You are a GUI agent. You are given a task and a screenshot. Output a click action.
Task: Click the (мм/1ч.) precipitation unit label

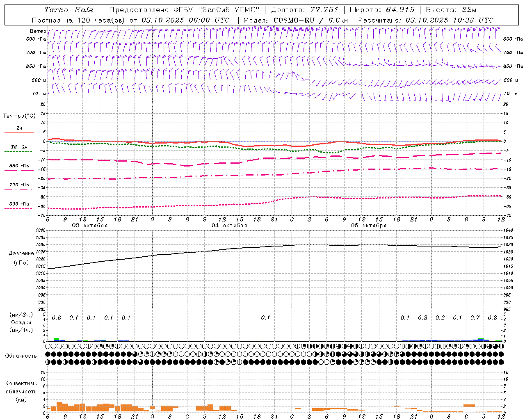tap(21, 330)
